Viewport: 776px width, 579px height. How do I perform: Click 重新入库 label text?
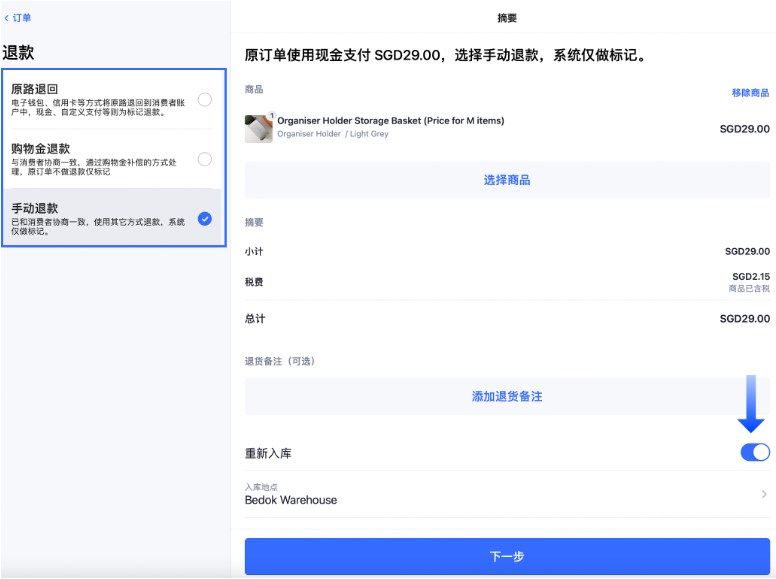[x=268, y=453]
